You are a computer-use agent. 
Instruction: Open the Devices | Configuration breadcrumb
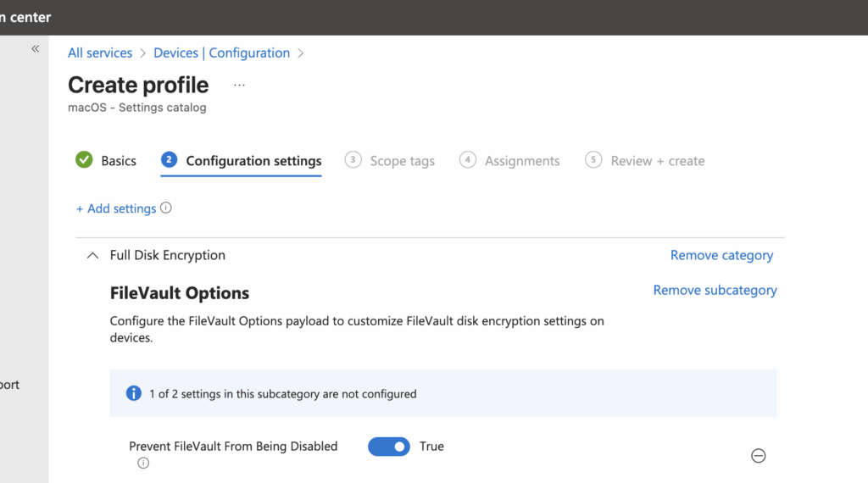point(221,53)
